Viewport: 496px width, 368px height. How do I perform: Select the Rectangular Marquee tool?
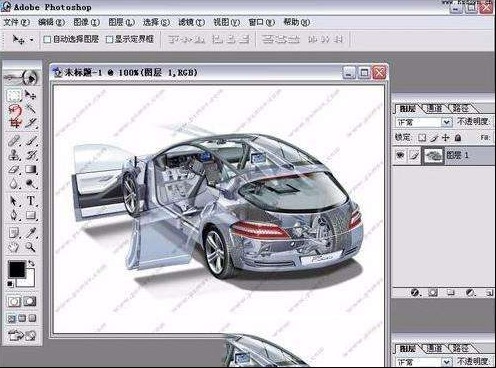[x=14, y=96]
